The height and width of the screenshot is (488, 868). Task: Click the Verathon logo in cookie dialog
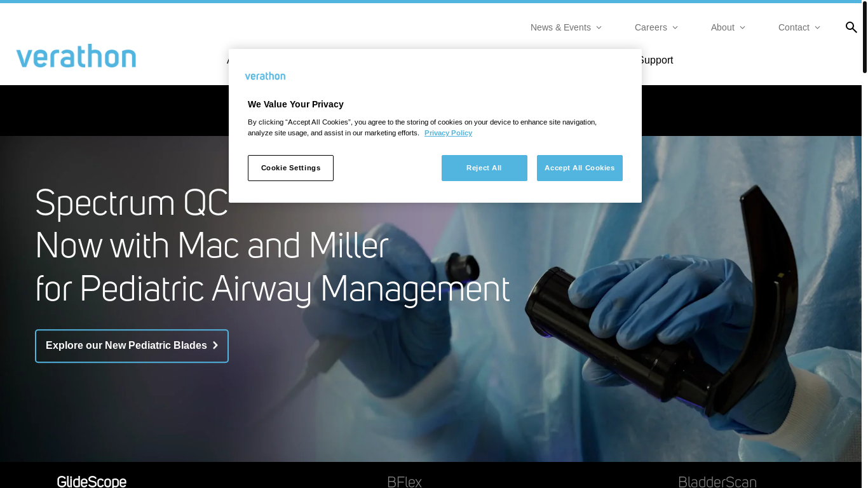(x=265, y=76)
